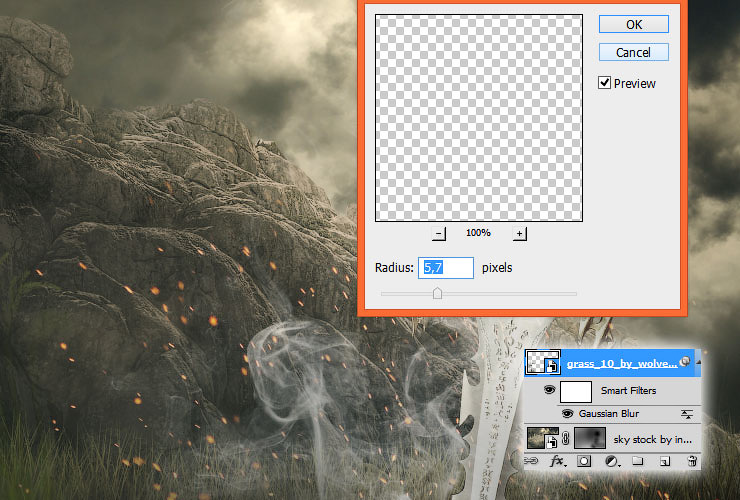Toggle the Preview checkbox
740x500 pixels.
pyautogui.click(x=604, y=83)
